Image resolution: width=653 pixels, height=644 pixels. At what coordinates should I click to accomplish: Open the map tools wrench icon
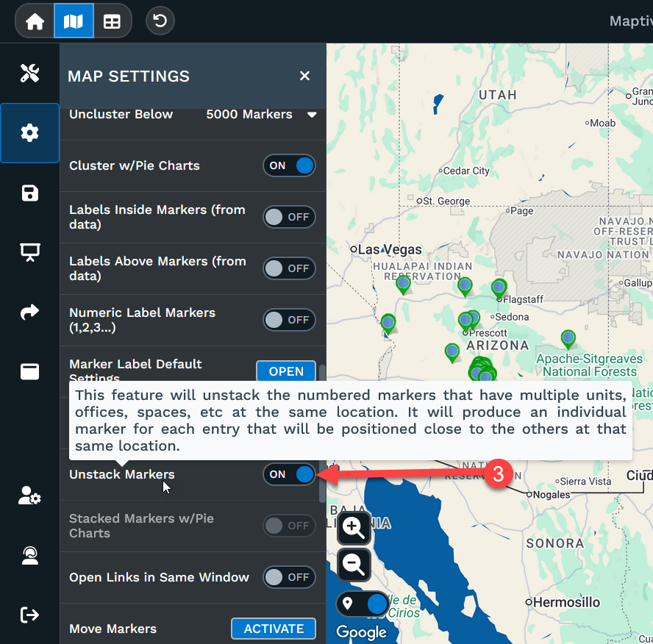tap(30, 74)
